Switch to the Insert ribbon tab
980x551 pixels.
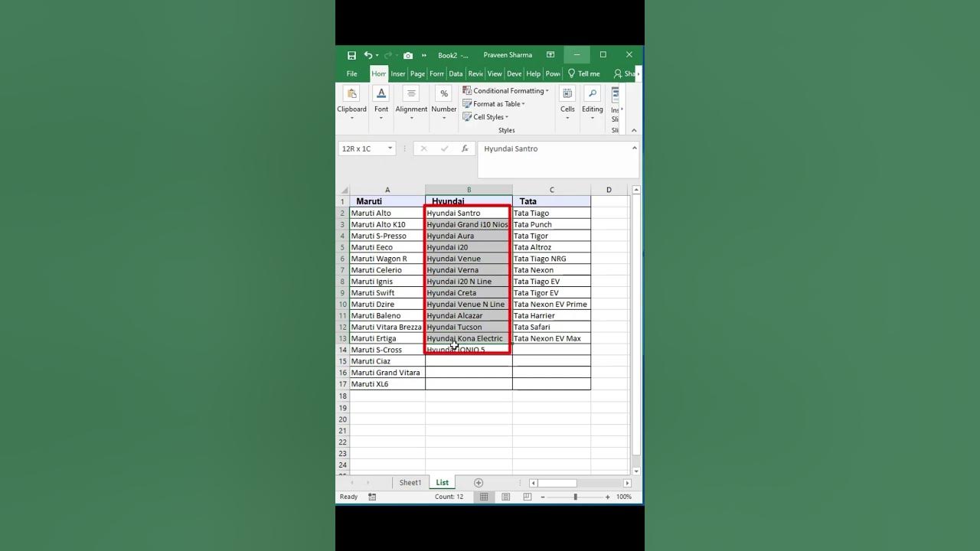398,73
